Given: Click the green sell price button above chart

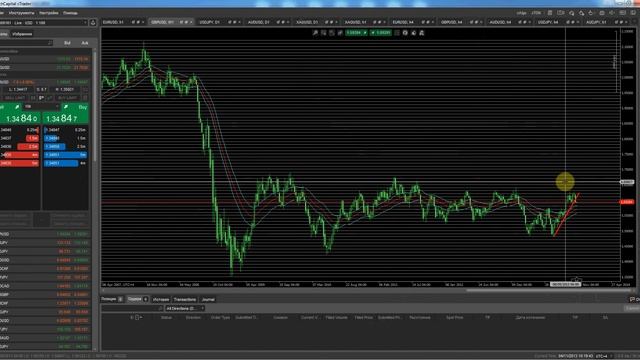Looking at the screenshot, I should (x=356, y=33).
